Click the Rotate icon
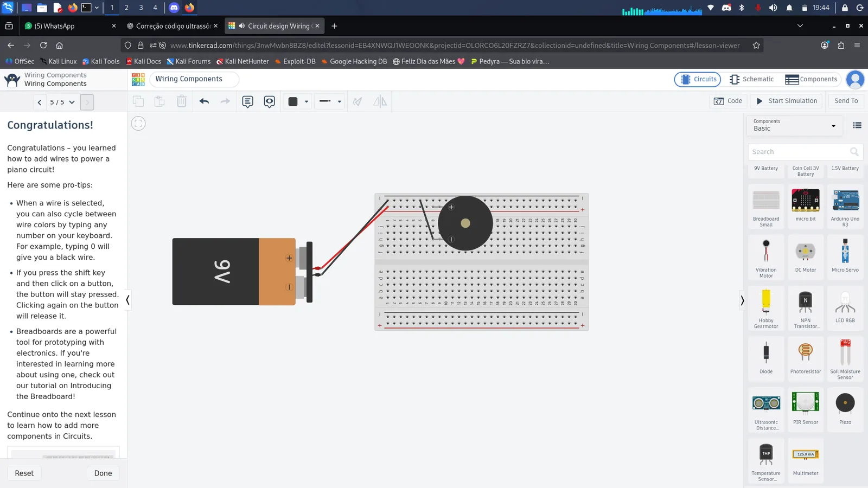Screen dimensions: 868x488 pos(358,101)
